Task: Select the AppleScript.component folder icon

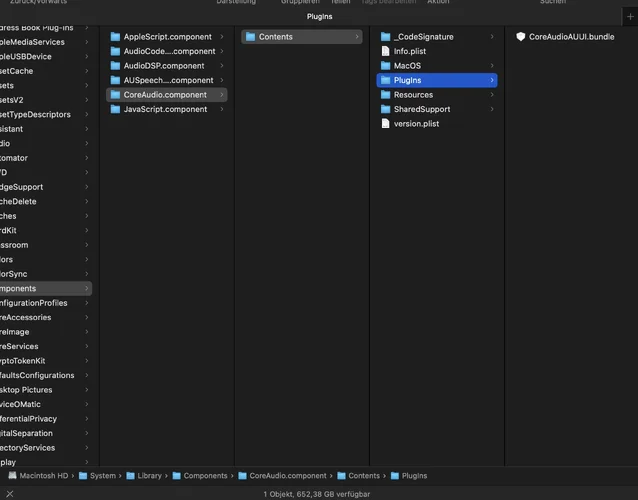Action: pos(115,37)
